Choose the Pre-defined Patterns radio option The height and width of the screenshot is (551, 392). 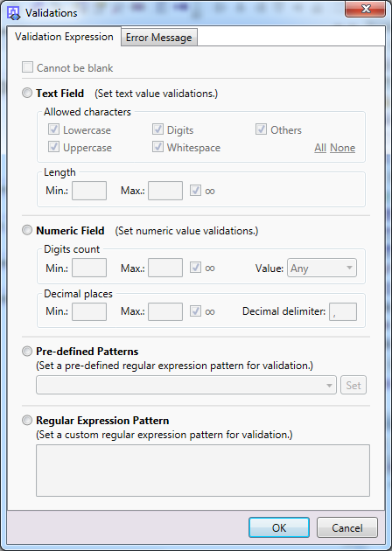[x=27, y=351]
